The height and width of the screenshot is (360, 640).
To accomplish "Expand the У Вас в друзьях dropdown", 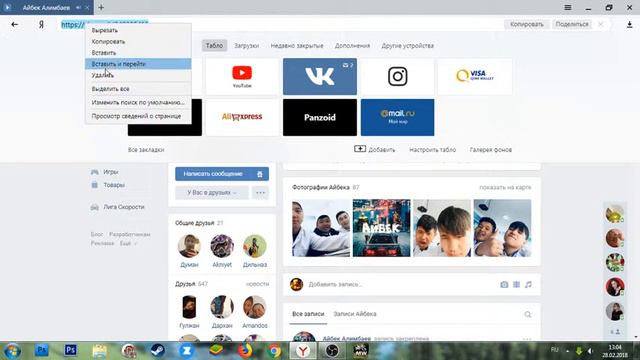I will tap(212, 193).
